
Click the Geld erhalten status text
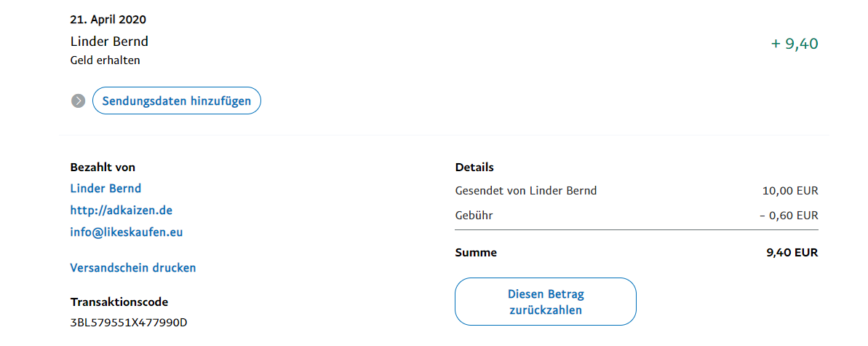click(105, 60)
